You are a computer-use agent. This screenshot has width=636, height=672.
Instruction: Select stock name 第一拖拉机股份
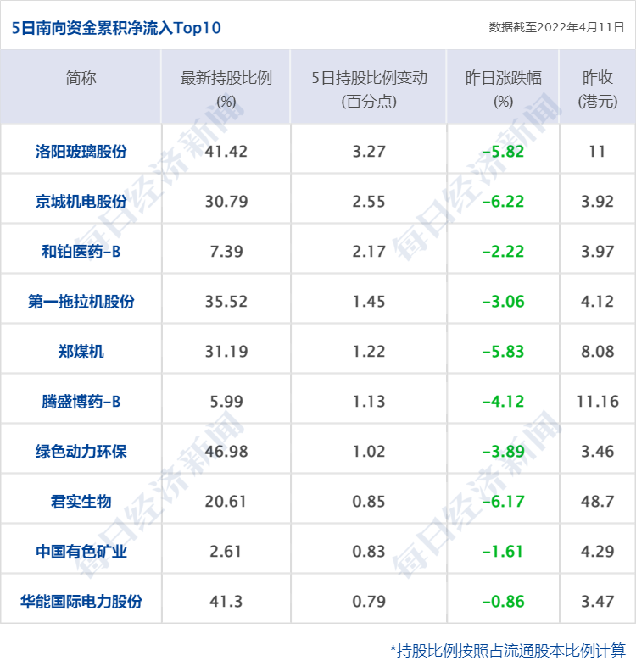81,302
